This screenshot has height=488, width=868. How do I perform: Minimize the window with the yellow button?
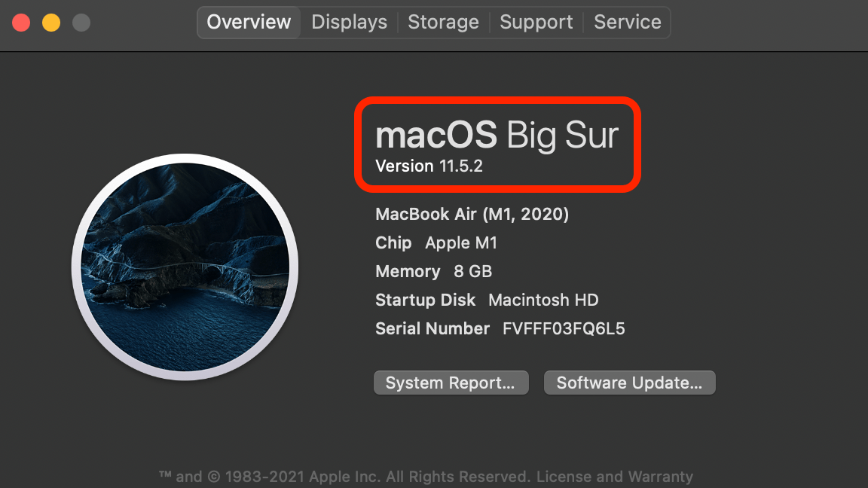click(x=50, y=22)
